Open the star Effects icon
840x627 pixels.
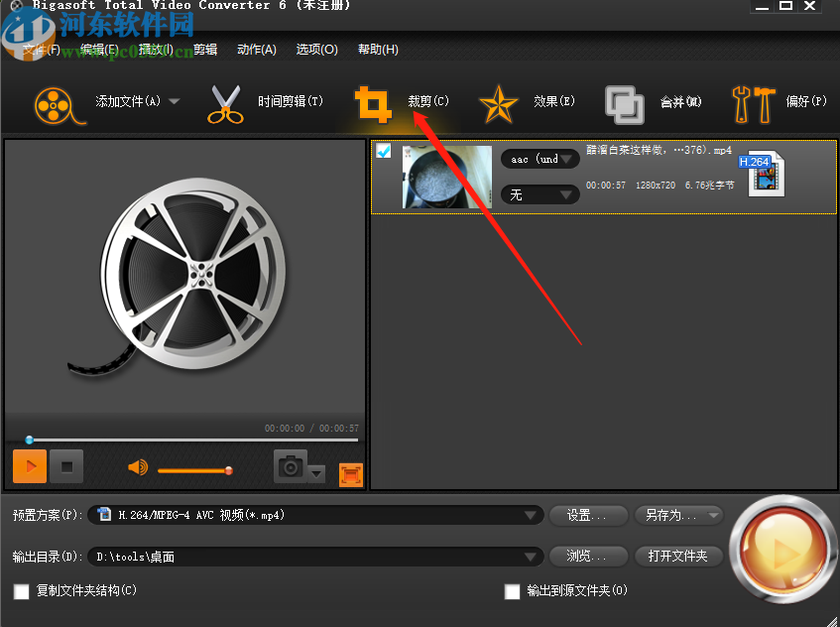click(x=499, y=104)
